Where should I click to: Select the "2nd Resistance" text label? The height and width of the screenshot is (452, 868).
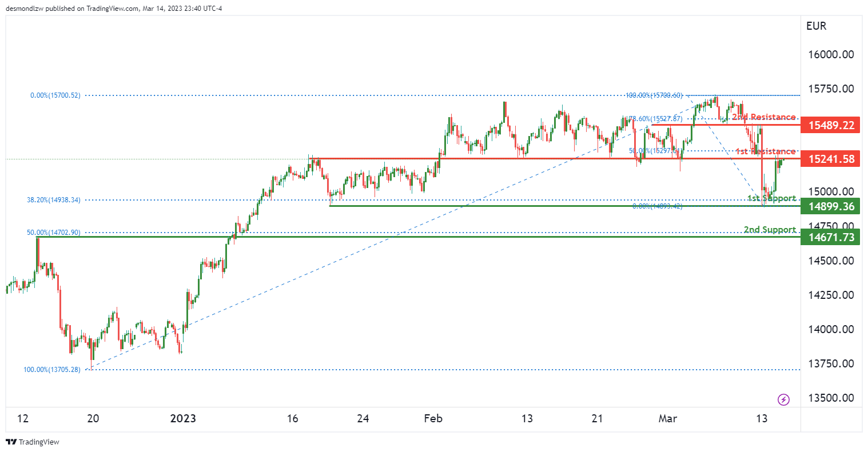(x=764, y=117)
